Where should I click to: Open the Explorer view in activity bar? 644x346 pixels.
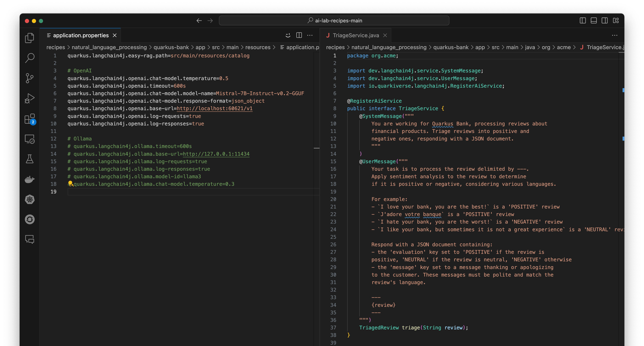click(30, 38)
